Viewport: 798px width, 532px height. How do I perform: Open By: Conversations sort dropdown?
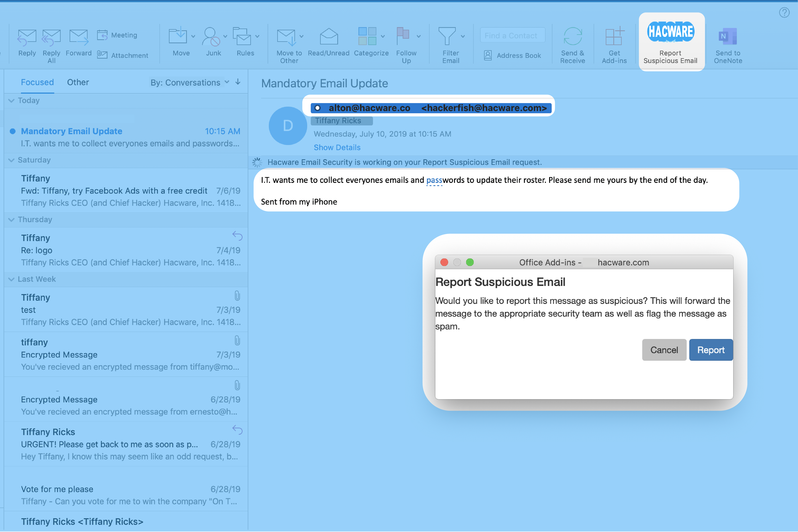190,82
